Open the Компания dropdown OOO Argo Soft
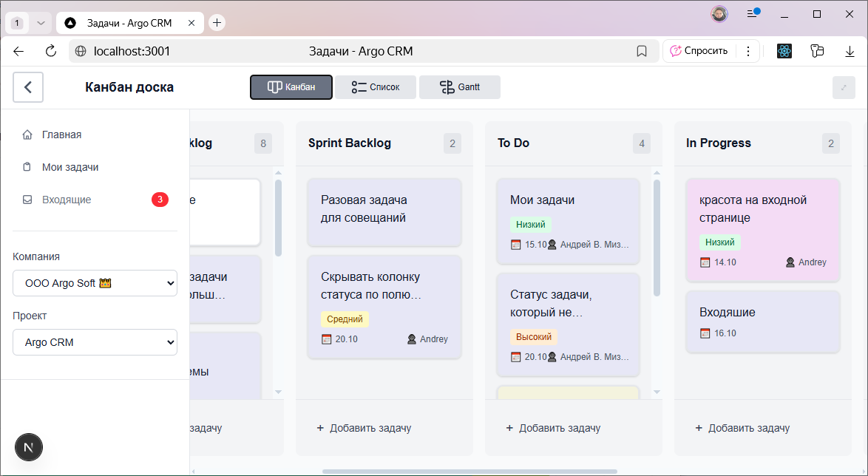The width and height of the screenshot is (868, 476). pyautogui.click(x=95, y=282)
